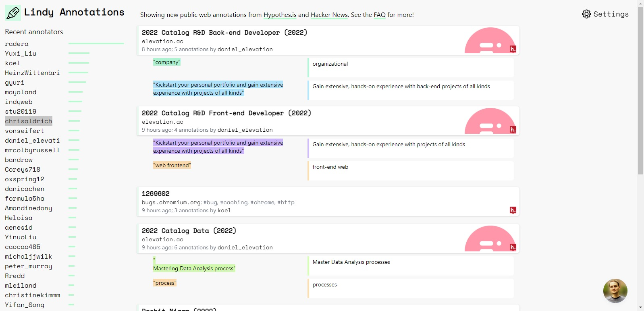
Task: Select annotator danicachen
Action: coord(25,189)
